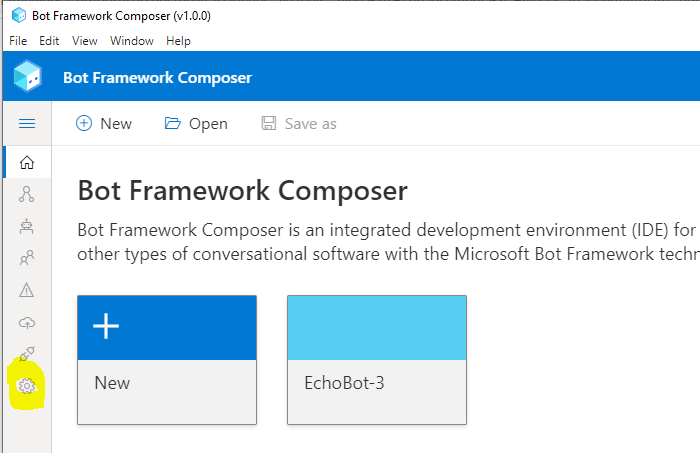Viewport: 700px width, 453px height.
Task: Go to Bot Responses robot icon
Action: (27, 227)
